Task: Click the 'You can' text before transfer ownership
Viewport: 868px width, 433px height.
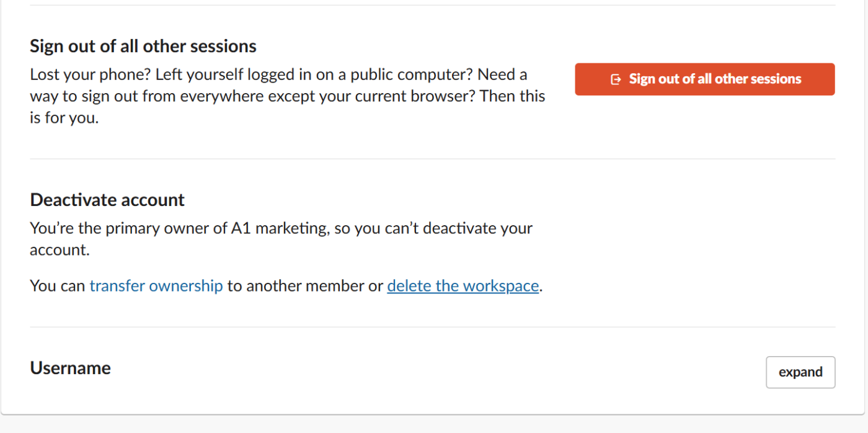Action: coord(57,286)
